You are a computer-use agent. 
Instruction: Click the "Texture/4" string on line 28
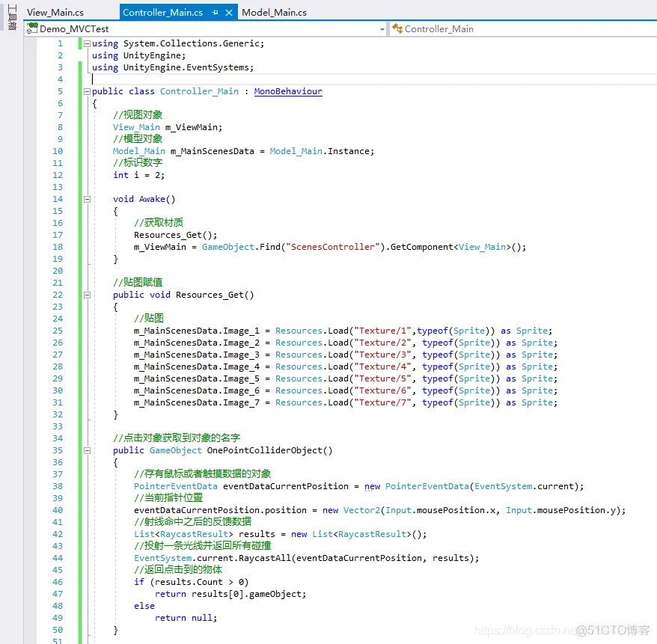[x=382, y=367]
